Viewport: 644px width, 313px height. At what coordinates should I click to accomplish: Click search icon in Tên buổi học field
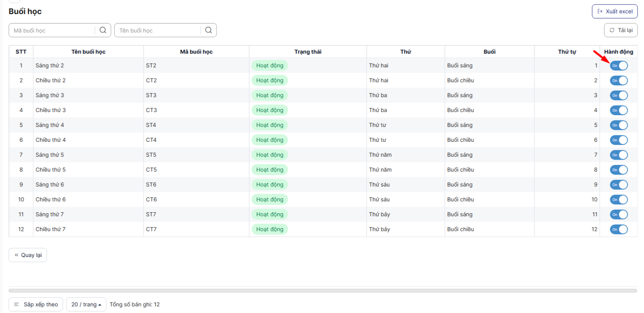point(208,30)
